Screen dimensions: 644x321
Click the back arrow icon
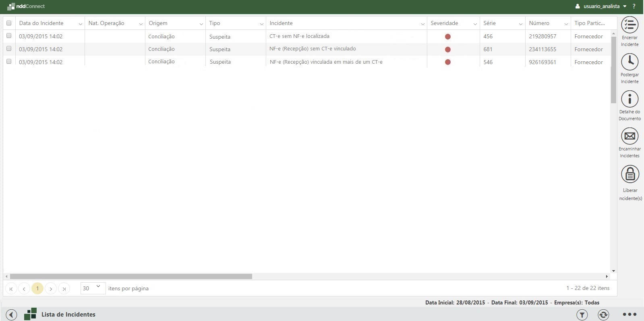(11, 315)
